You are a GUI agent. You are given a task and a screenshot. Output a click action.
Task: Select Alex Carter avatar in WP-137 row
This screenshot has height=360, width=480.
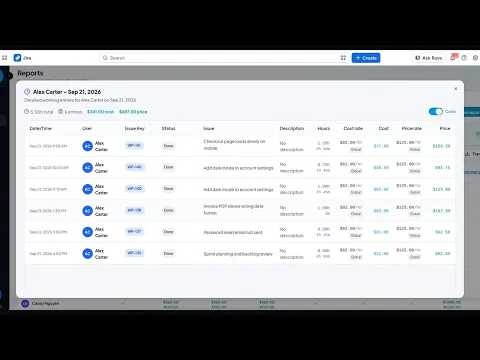[x=87, y=232]
